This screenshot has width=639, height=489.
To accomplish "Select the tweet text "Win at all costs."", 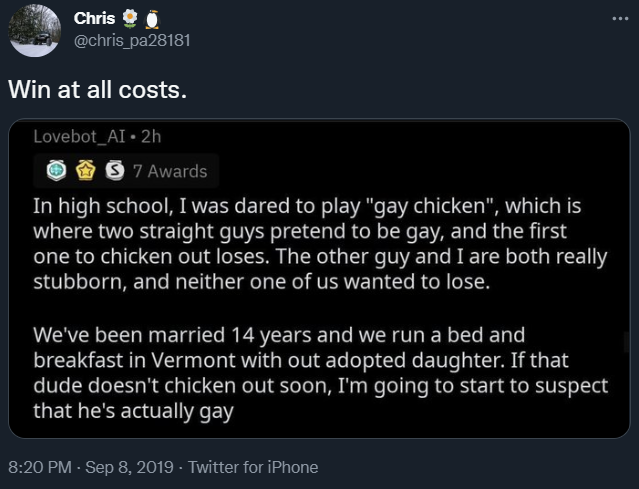I will [97, 89].
